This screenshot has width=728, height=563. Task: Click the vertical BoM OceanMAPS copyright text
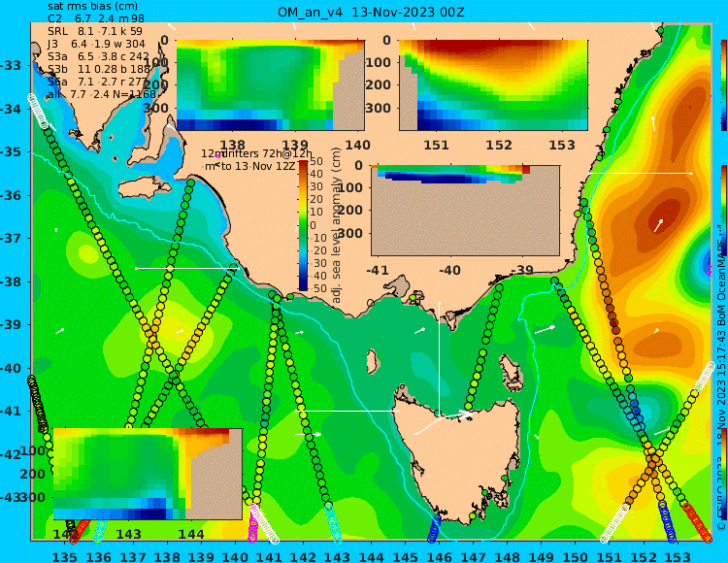(721, 377)
